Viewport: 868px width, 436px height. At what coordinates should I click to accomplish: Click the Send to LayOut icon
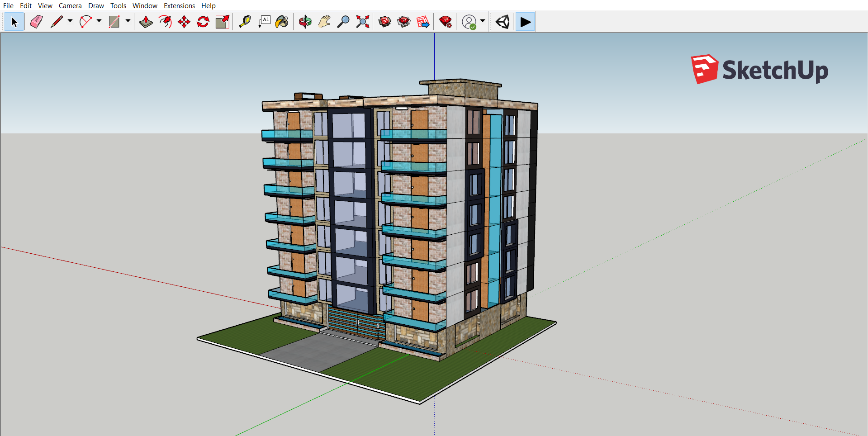click(423, 21)
